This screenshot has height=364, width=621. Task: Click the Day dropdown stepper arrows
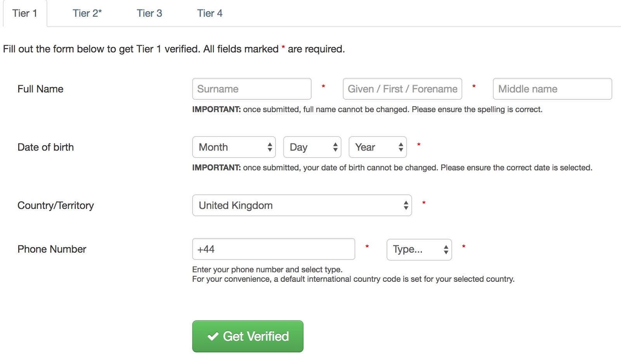click(x=335, y=147)
